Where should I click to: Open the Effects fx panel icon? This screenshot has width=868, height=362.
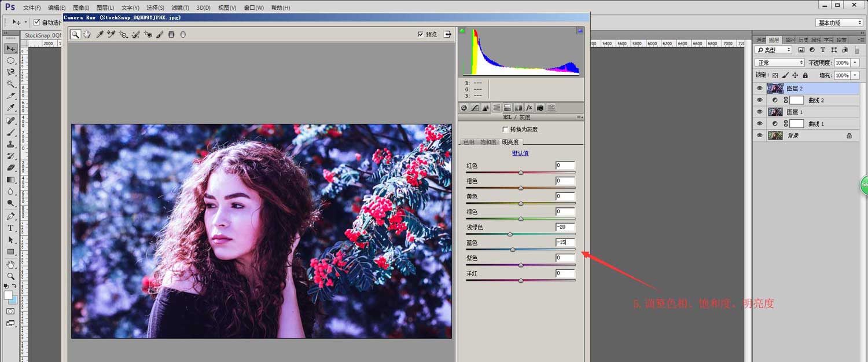(x=529, y=108)
